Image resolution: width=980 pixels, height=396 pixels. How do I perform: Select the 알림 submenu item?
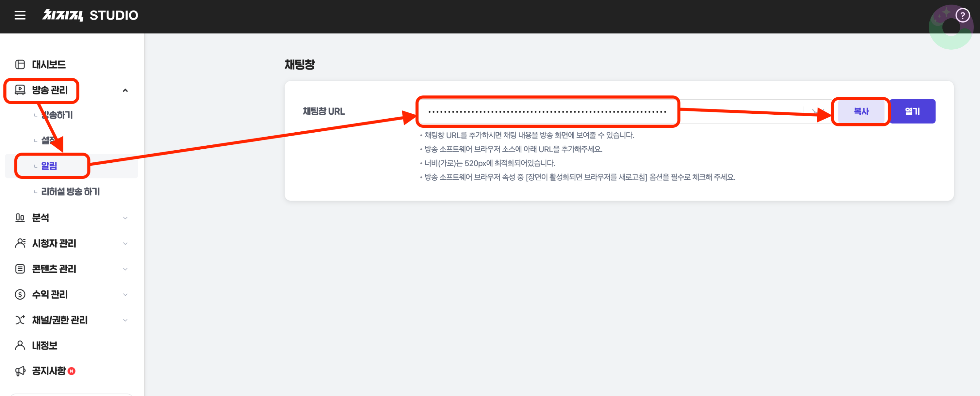49,166
